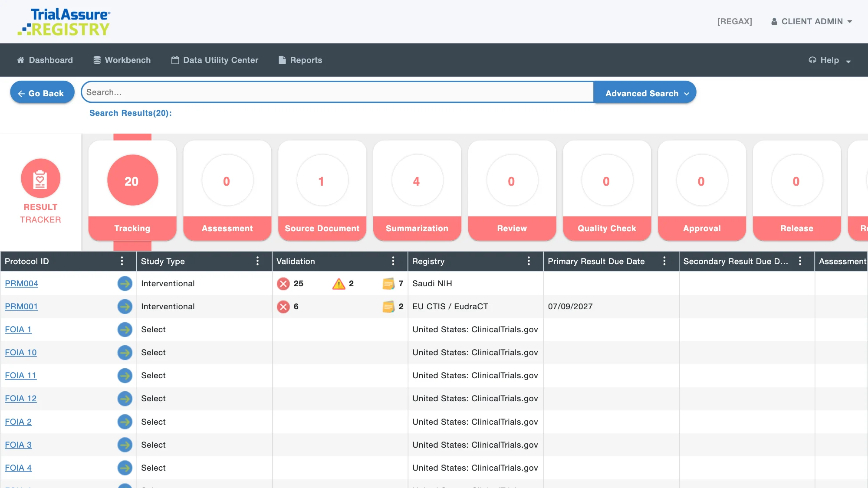Click the arrow icon for FOIA 2
Screen dimensions: 868x488
125,422
